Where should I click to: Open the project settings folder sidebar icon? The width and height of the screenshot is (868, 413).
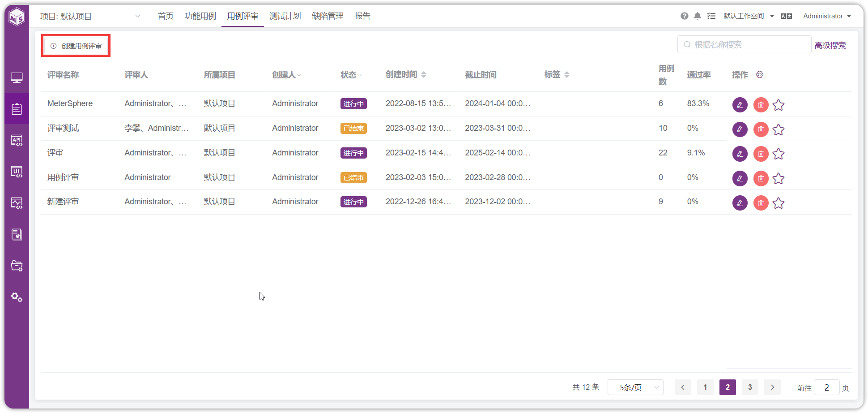(x=17, y=266)
